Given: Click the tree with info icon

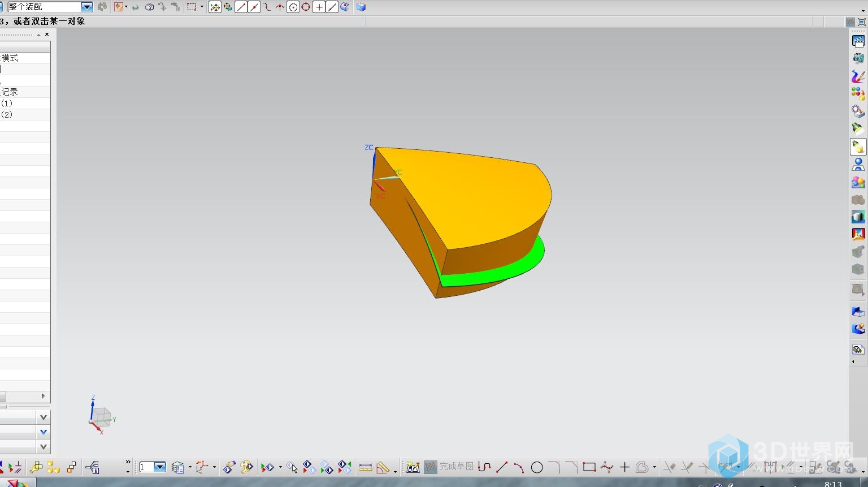Looking at the screenshot, I should pyautogui.click(x=93, y=467).
